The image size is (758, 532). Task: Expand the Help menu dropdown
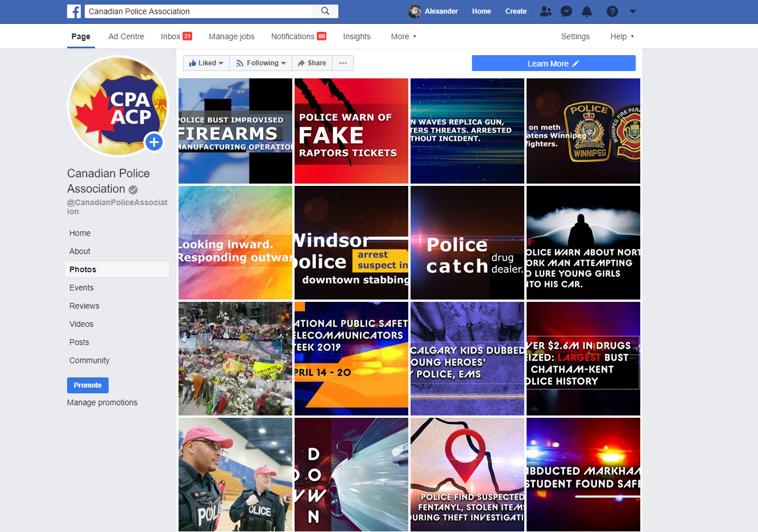click(x=622, y=36)
